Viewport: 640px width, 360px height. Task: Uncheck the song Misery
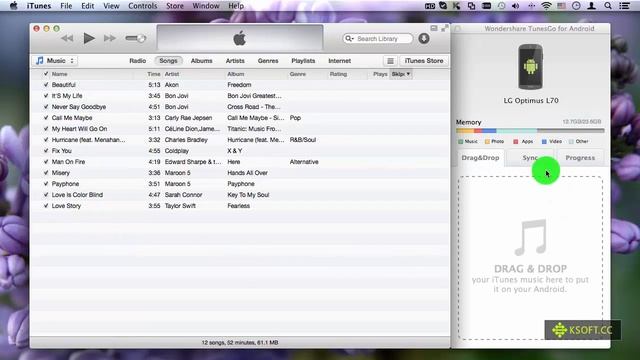[46, 173]
